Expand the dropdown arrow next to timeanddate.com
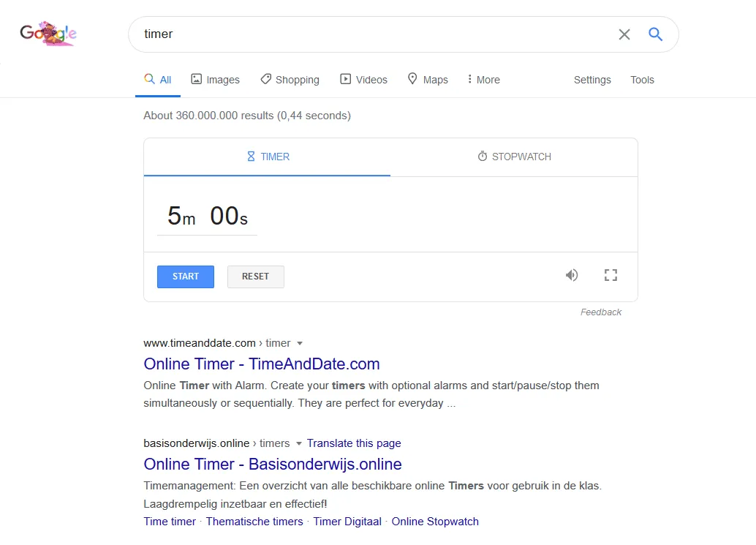 pos(300,343)
